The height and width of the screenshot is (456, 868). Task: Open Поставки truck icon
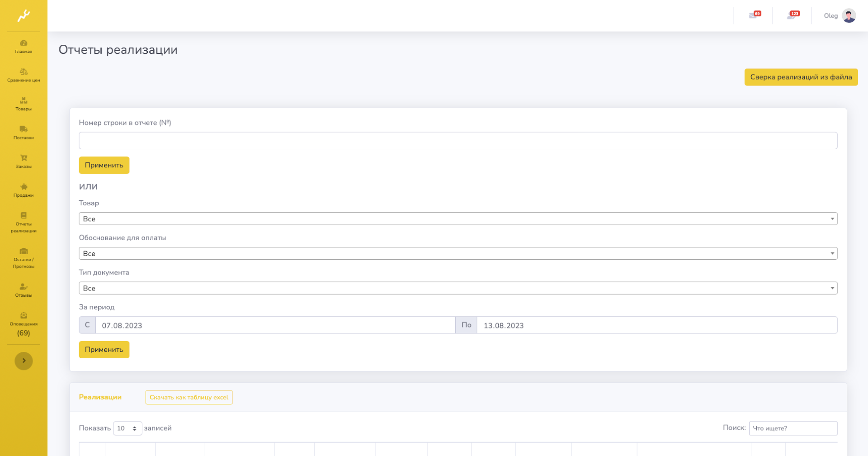point(24,129)
